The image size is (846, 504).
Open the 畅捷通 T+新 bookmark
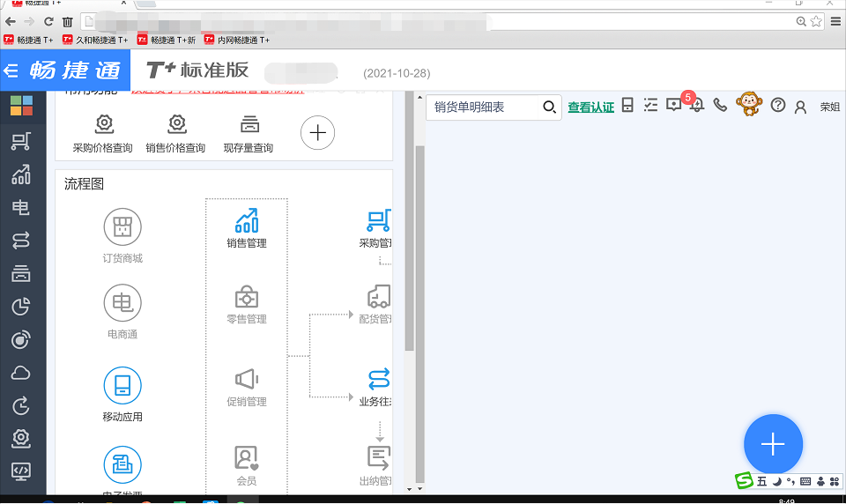[167, 40]
